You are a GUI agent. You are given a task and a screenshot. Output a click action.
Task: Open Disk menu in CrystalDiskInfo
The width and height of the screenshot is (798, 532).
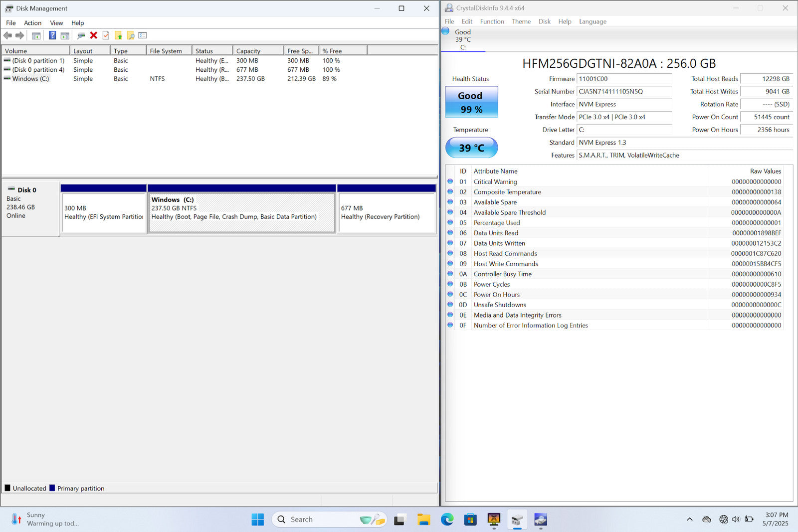coord(545,21)
